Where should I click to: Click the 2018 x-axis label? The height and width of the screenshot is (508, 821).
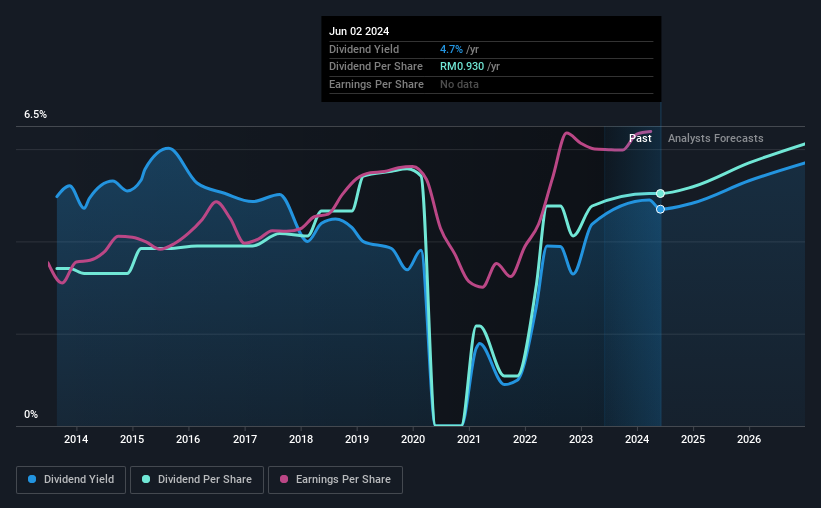[x=301, y=439]
